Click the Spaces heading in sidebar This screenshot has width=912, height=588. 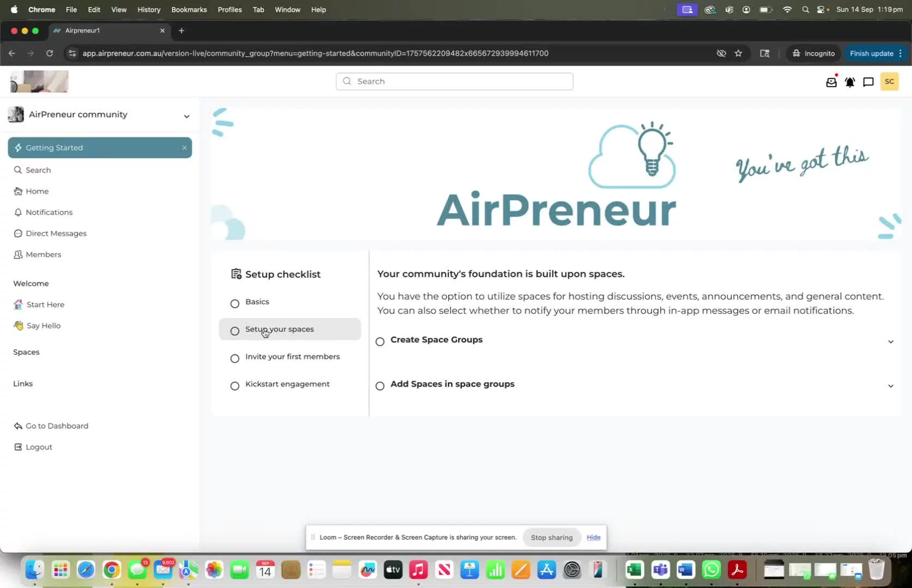point(26,352)
